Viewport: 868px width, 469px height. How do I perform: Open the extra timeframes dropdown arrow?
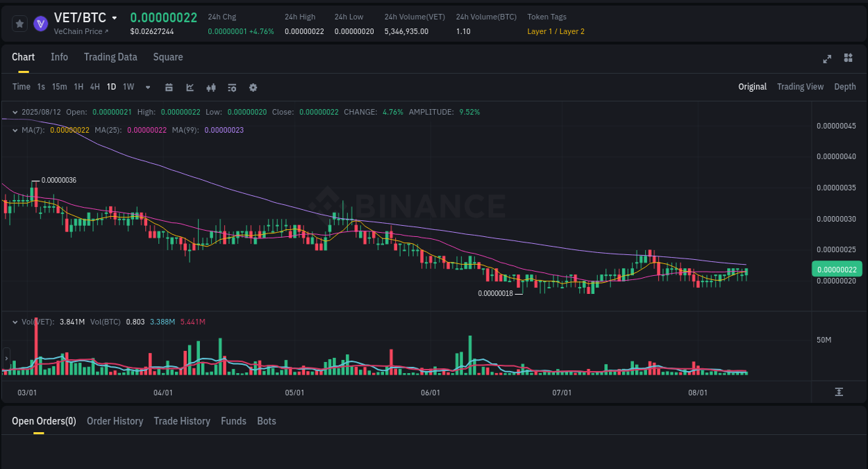[147, 87]
